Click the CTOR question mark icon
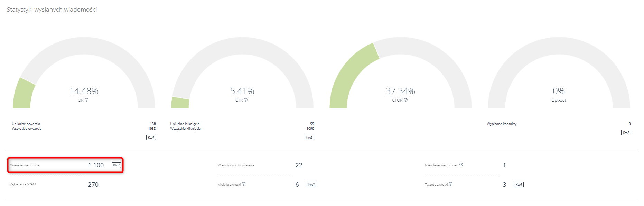 (405, 100)
